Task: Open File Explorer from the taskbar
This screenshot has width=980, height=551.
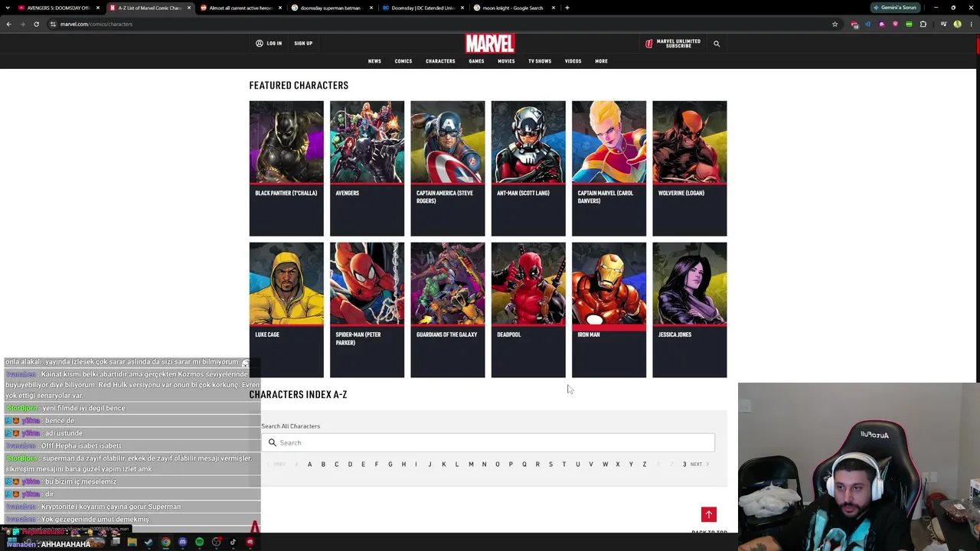Action: point(132,543)
